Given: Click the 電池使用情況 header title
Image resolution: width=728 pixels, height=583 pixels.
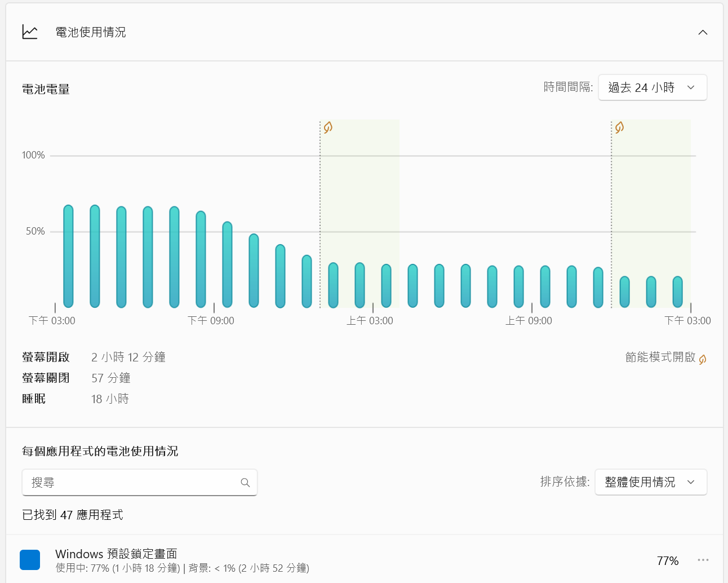Looking at the screenshot, I should tap(91, 32).
